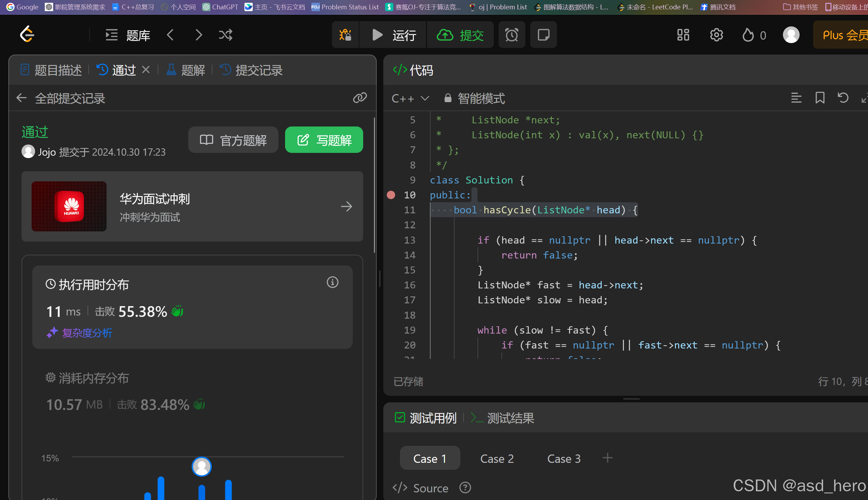The image size is (868, 500).
Task: Click the green 写题解 button
Action: coord(324,140)
